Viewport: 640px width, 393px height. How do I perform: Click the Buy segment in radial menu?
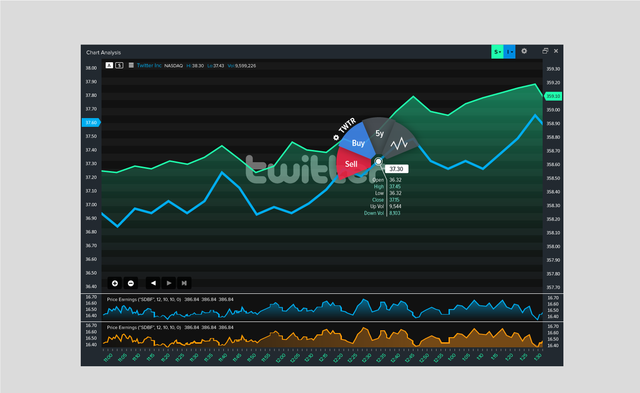(x=358, y=143)
